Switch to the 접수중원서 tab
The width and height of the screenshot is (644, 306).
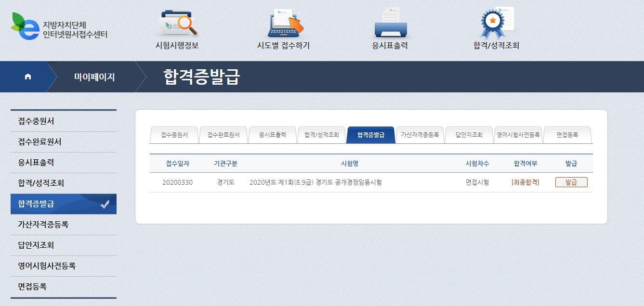point(174,135)
